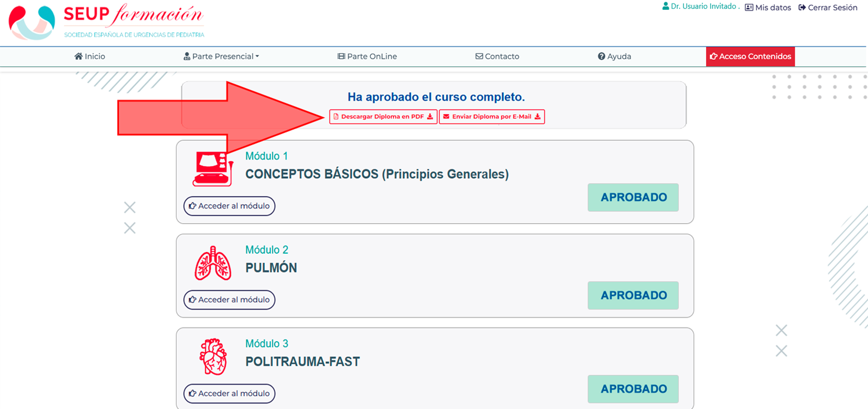The image size is (868, 409).
Task: Click the lungs icon for Módulo 2
Action: point(213,263)
